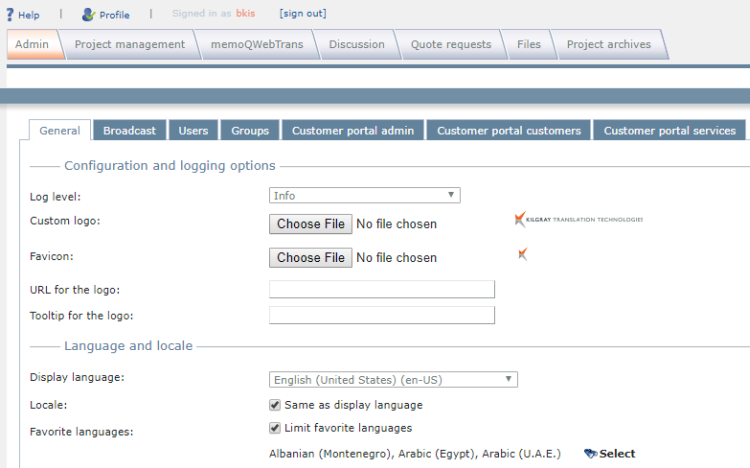Click the sign out link
Screen dimensions: 750x468
[x=302, y=14]
